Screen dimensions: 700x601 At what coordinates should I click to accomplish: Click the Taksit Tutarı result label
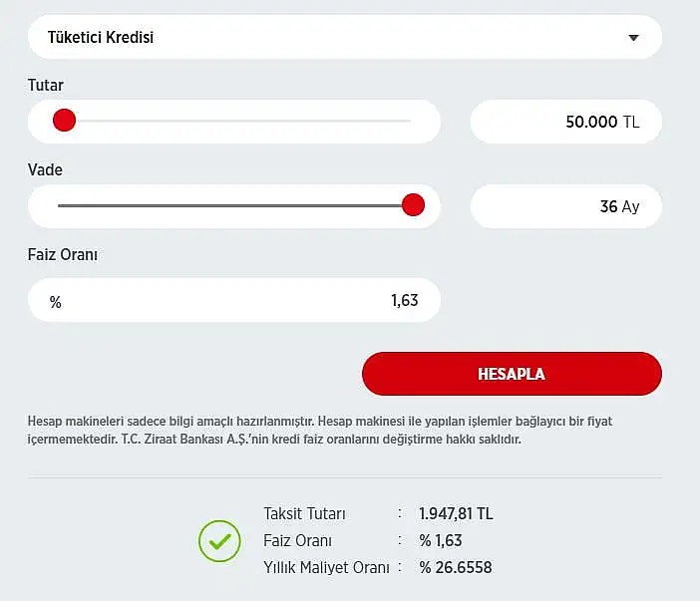[x=304, y=514]
